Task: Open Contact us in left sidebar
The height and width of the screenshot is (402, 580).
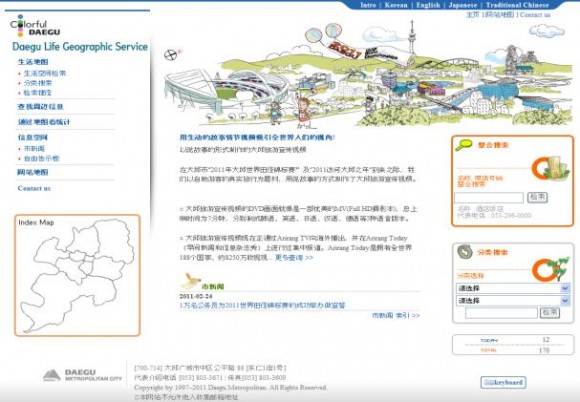Action: 34,188
